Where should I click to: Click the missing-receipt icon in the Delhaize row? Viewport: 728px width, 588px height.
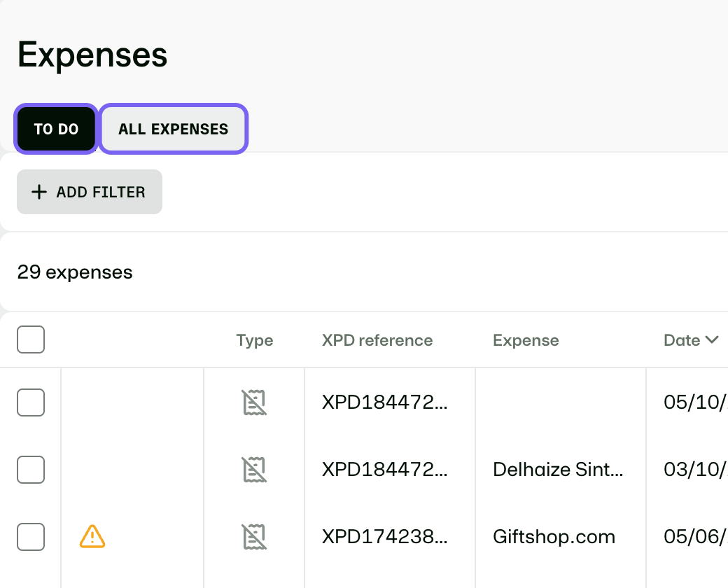[254, 470]
